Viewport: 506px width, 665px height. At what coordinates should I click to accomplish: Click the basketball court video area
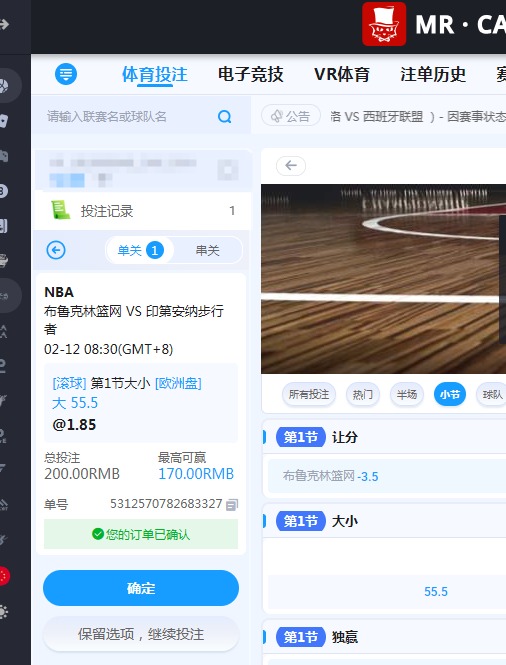tap(383, 279)
